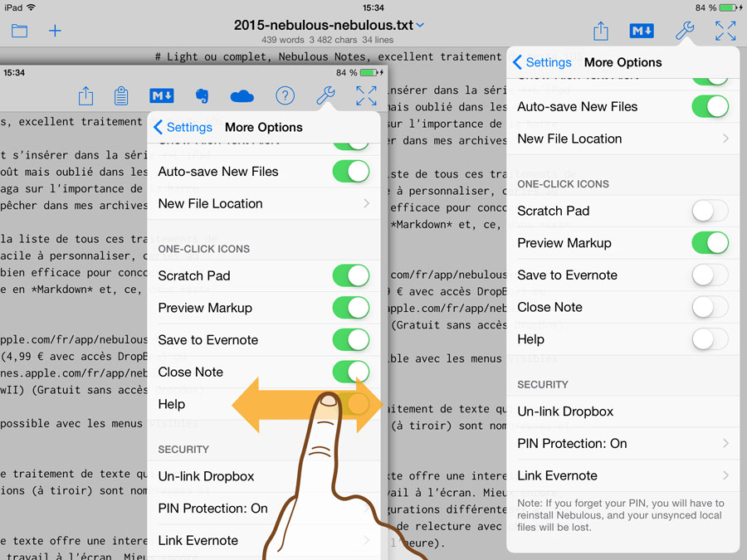The image size is (747, 560).
Task: Tap fullscreen arrows icon in inset toolbar
Action: click(x=366, y=95)
